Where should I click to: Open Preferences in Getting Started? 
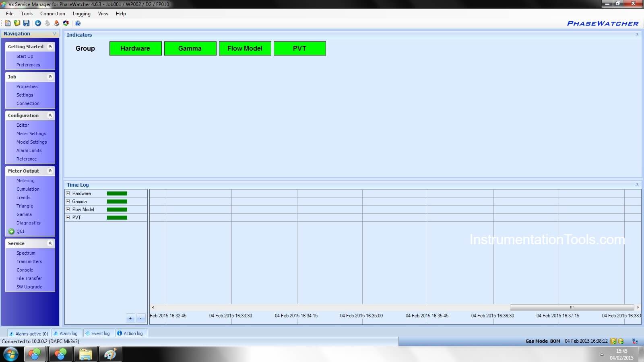click(x=28, y=65)
